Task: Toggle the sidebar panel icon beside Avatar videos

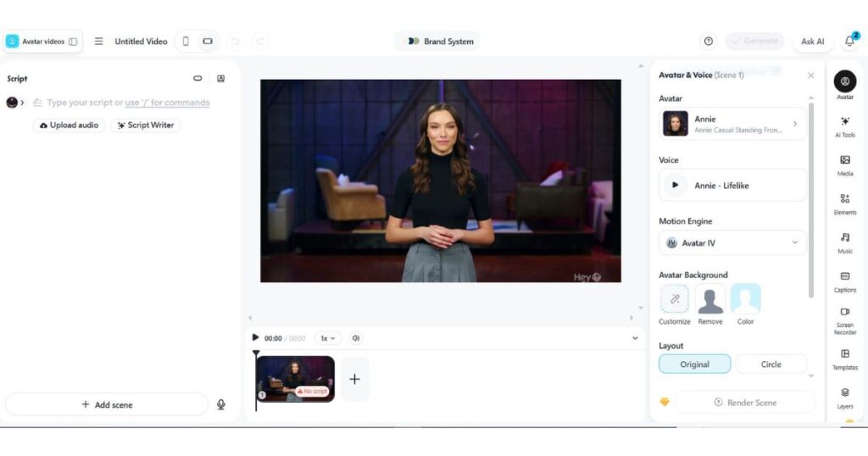Action: pos(73,42)
